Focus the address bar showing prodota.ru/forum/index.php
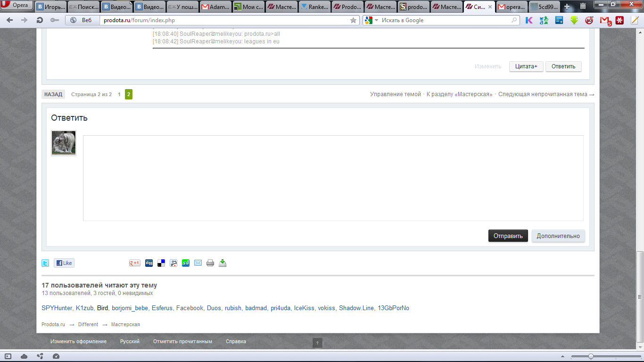Viewport: 644px width, 362px height. tap(224, 20)
